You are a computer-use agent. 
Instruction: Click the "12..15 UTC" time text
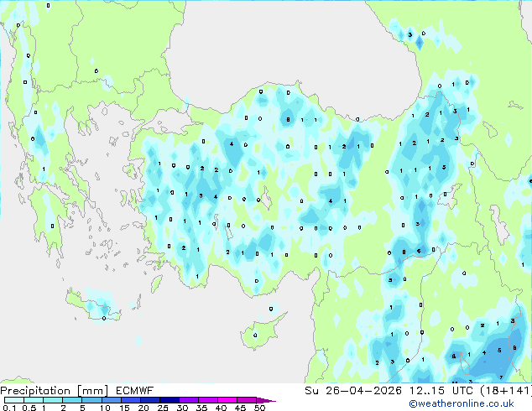point(441,391)
